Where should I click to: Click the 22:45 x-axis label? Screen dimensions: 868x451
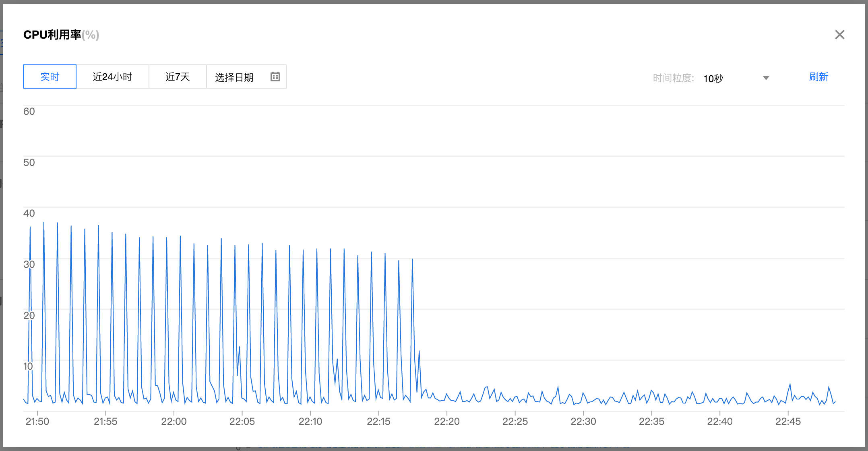tap(788, 421)
